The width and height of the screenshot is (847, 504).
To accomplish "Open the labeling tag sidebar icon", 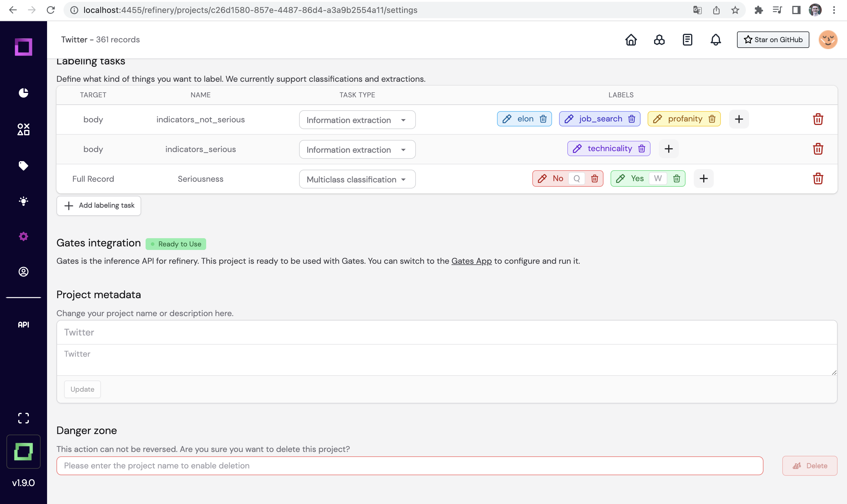I will pos(24,166).
